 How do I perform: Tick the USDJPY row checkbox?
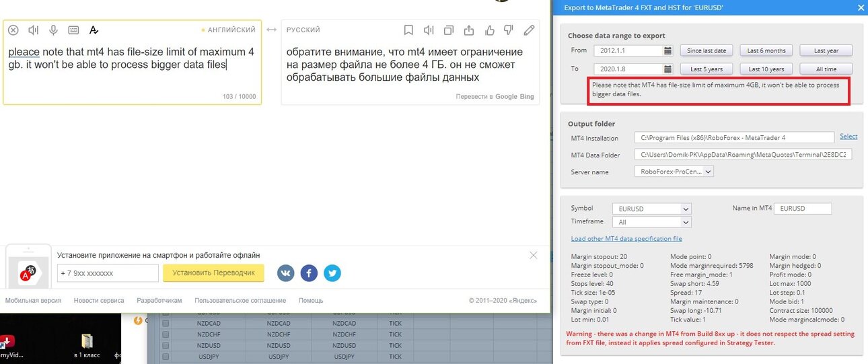(166, 356)
